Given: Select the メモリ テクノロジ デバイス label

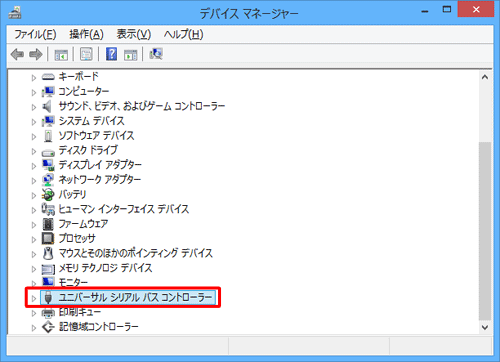Looking at the screenshot, I should click(x=105, y=268).
